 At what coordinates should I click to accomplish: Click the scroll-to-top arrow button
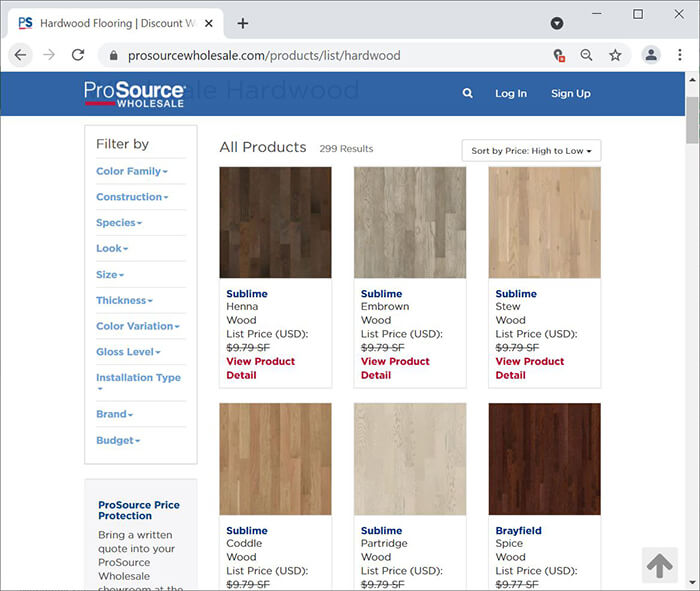click(x=660, y=565)
